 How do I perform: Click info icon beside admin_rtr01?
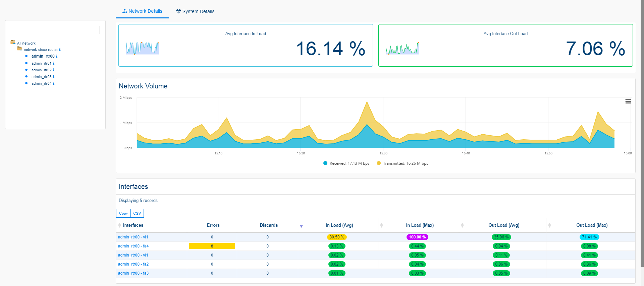(x=54, y=63)
